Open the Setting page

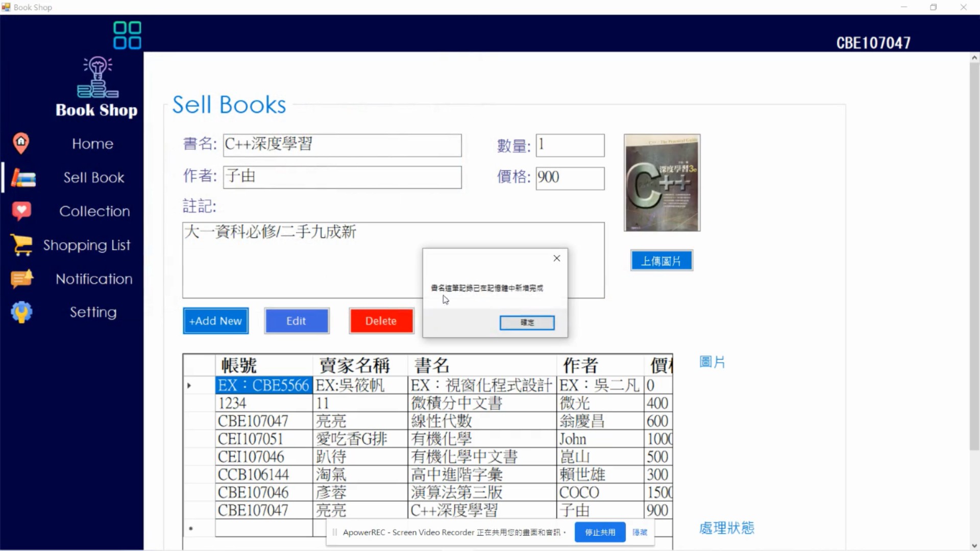tap(93, 312)
